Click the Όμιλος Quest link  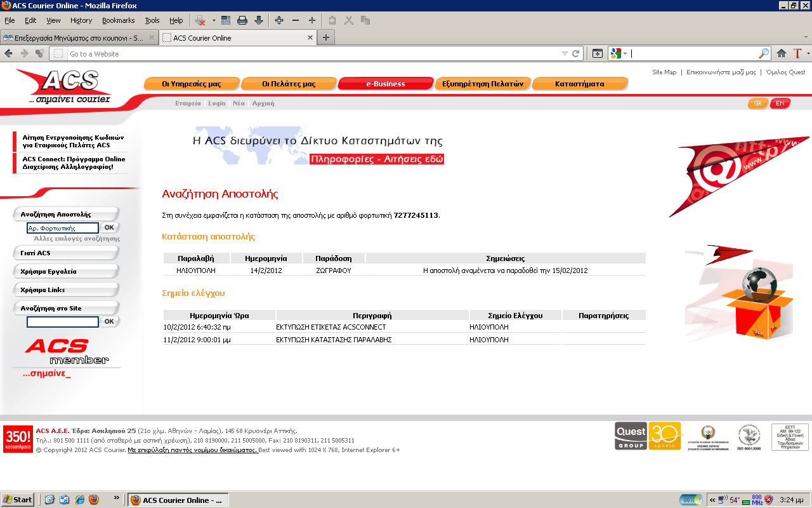tap(785, 72)
